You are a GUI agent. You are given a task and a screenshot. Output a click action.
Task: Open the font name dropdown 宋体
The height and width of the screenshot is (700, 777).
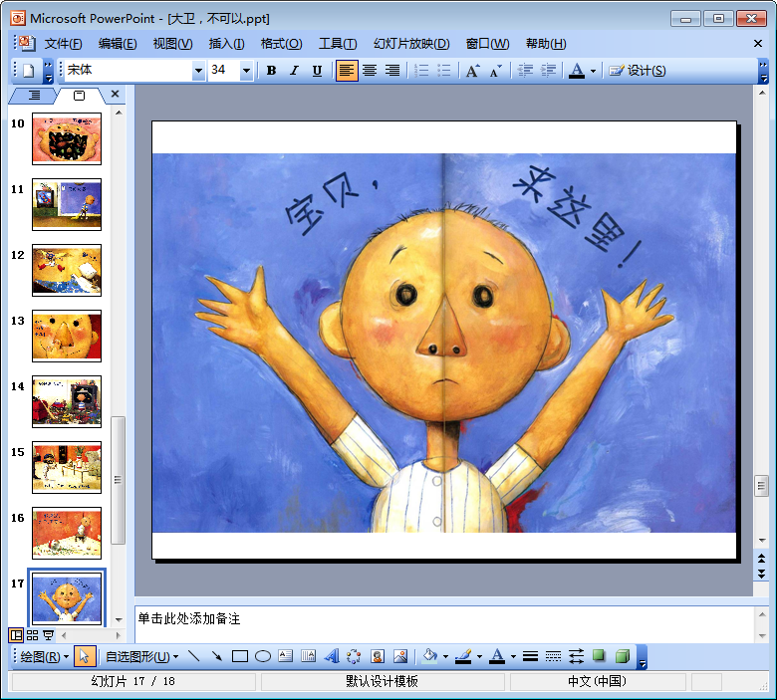coord(198,71)
